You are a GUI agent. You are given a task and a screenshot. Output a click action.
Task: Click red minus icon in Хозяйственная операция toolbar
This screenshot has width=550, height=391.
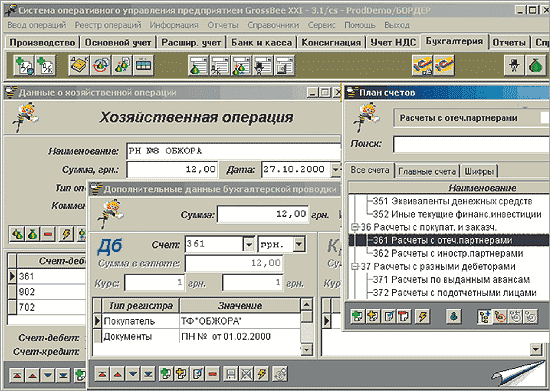pyautogui.click(x=48, y=234)
